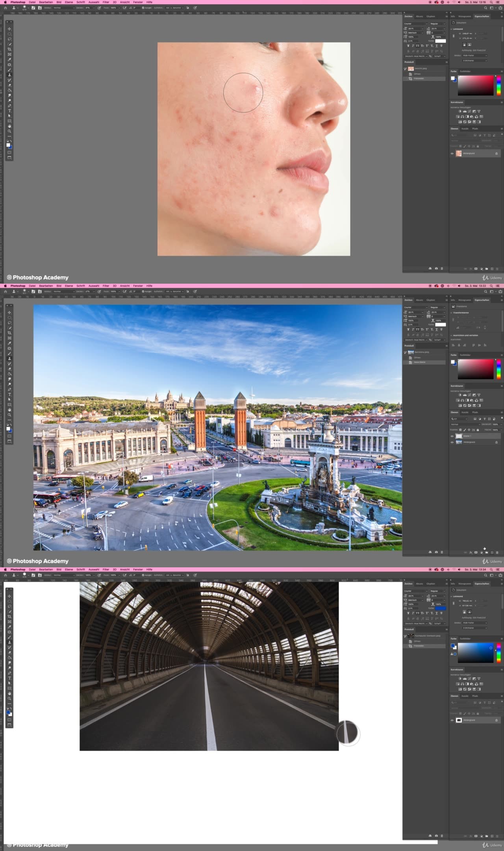Pick the Type tool in the Barcelona window toolbar

[x=9, y=394]
